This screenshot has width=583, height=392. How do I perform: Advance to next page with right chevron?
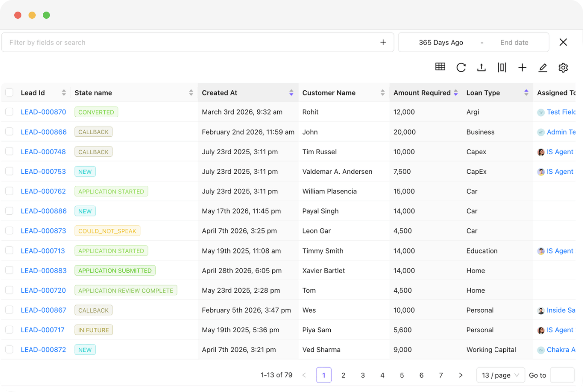click(460, 375)
